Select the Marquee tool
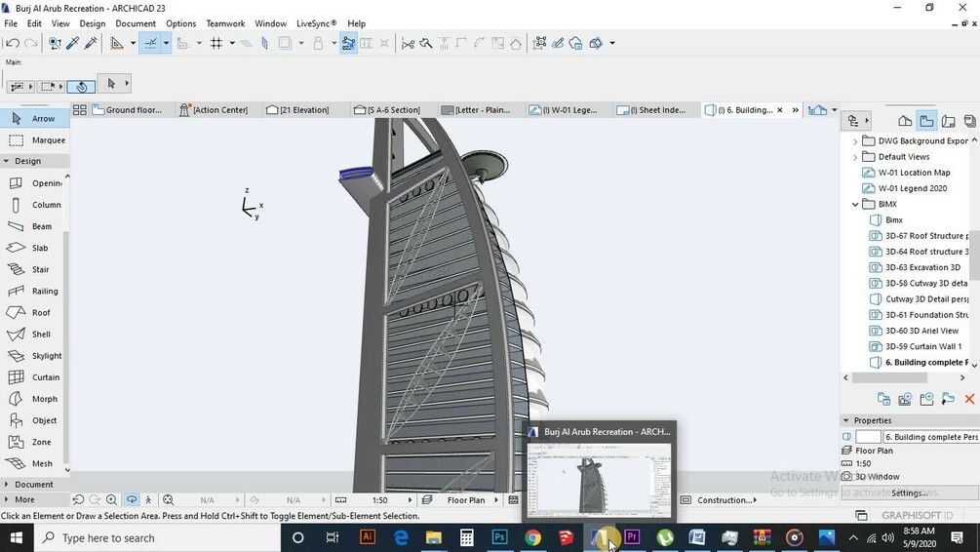 click(x=34, y=140)
